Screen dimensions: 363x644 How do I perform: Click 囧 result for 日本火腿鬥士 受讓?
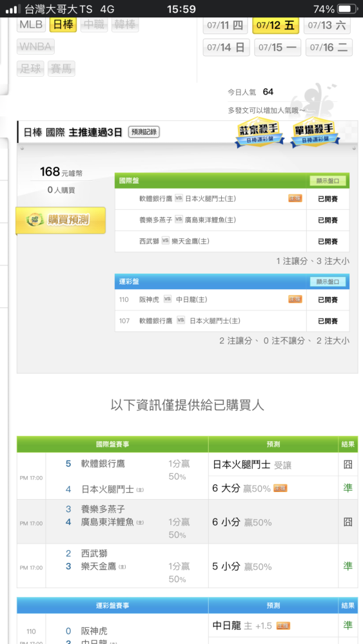(x=348, y=464)
